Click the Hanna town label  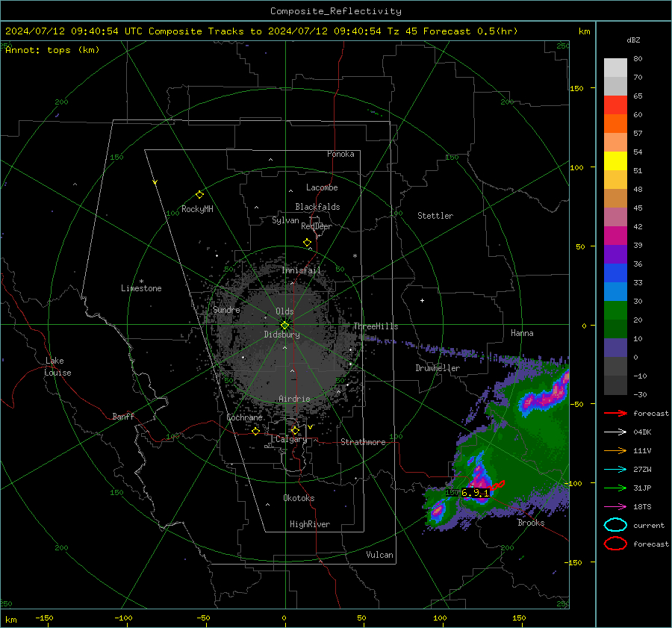pyautogui.click(x=522, y=333)
